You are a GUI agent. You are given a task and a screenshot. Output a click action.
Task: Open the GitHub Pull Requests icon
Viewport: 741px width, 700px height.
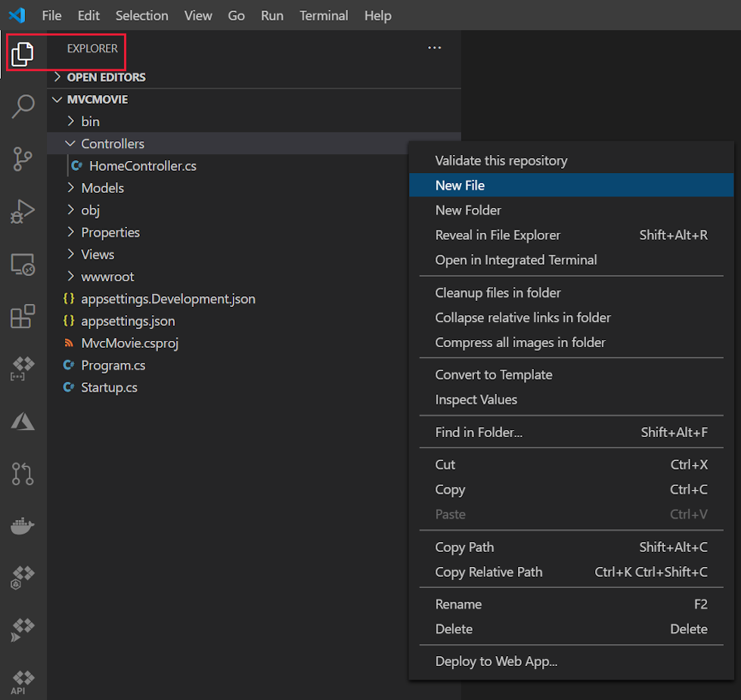tap(23, 474)
